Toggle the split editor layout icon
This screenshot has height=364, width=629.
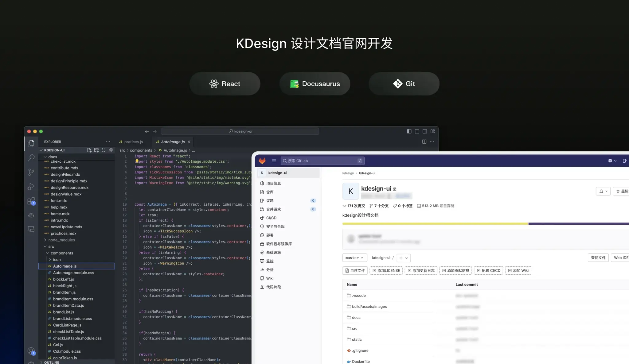[x=424, y=141]
